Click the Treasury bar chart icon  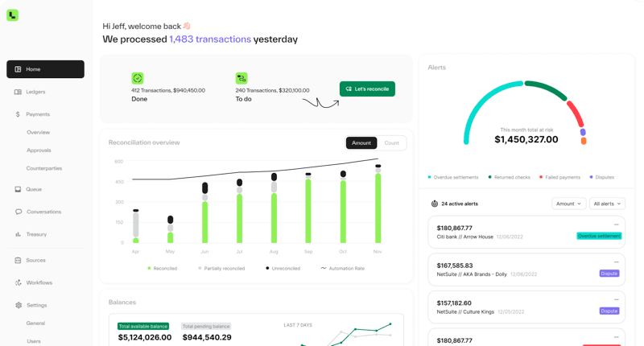point(18,234)
